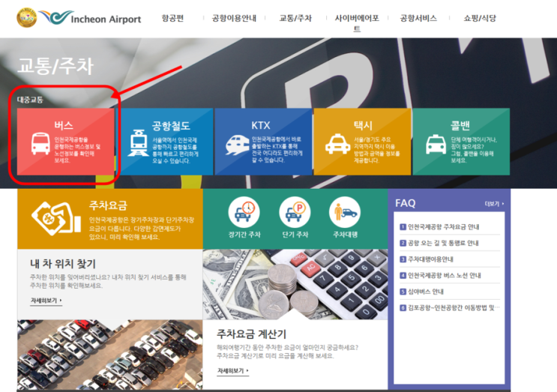Select the KTX tile heading
Viewport: 557px width, 392px height.
point(261,125)
